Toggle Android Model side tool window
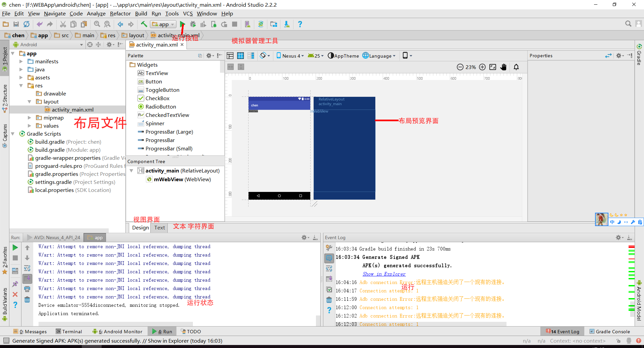 pos(639,300)
